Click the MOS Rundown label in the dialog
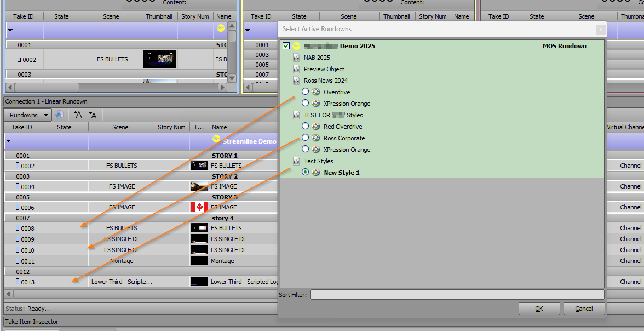The image size is (644, 331). pyautogui.click(x=564, y=46)
